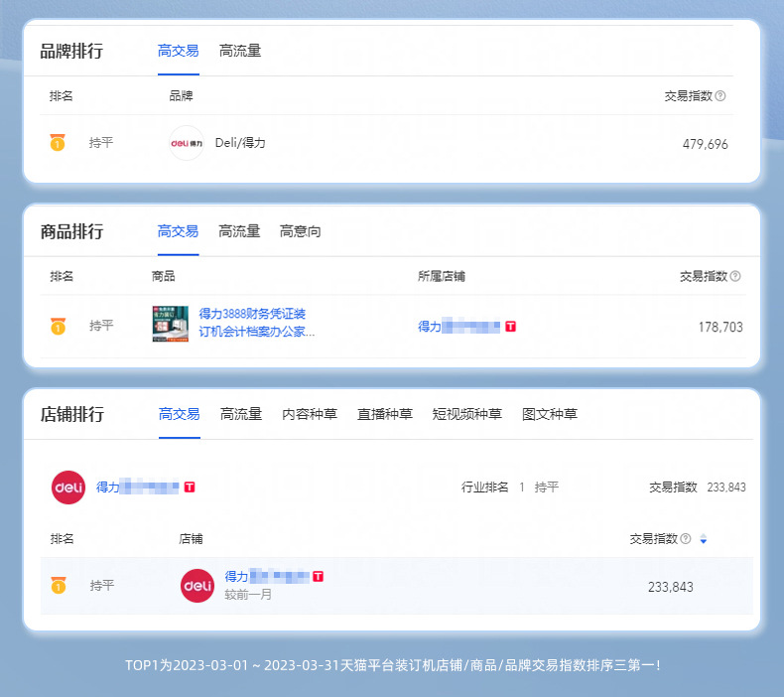Click red T badge in product row store
The image size is (784, 697).
click(510, 327)
